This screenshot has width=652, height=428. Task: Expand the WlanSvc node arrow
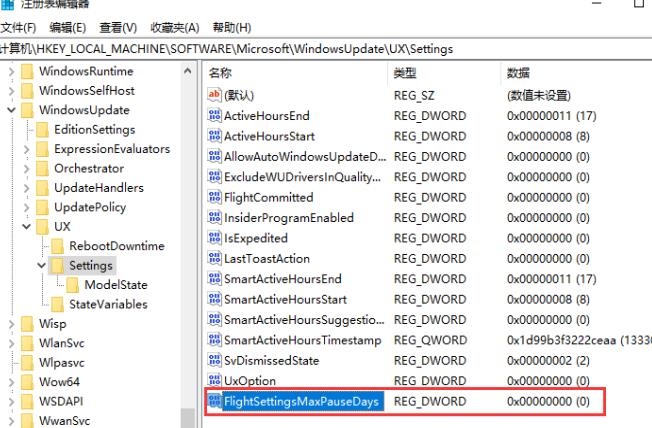[x=11, y=343]
